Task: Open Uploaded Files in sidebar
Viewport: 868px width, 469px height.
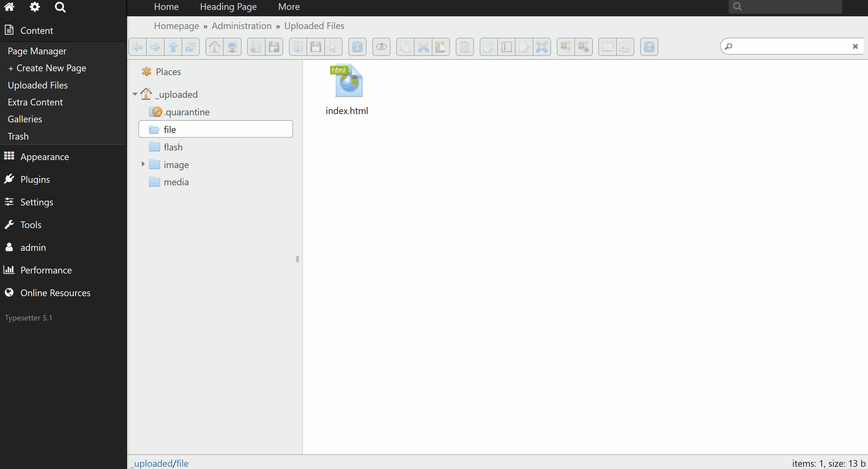Action: (x=38, y=85)
